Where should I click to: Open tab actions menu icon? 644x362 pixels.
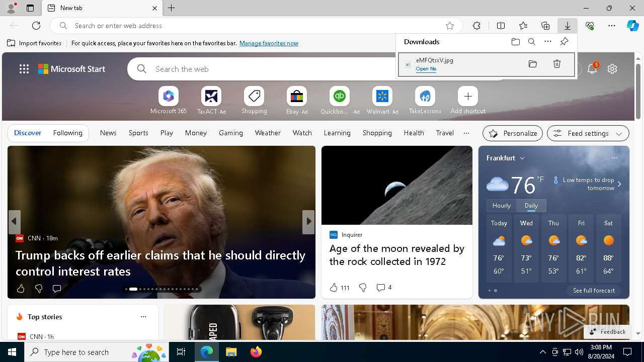[30, 8]
